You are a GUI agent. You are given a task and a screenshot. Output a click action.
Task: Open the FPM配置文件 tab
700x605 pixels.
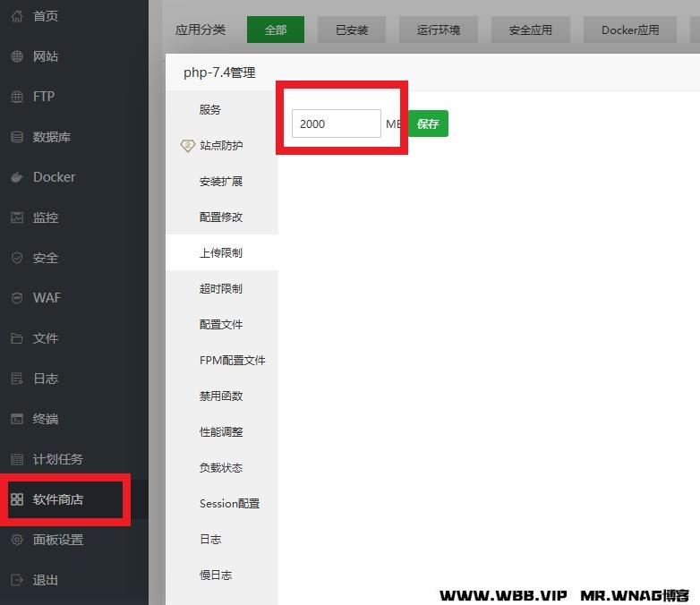click(x=222, y=361)
